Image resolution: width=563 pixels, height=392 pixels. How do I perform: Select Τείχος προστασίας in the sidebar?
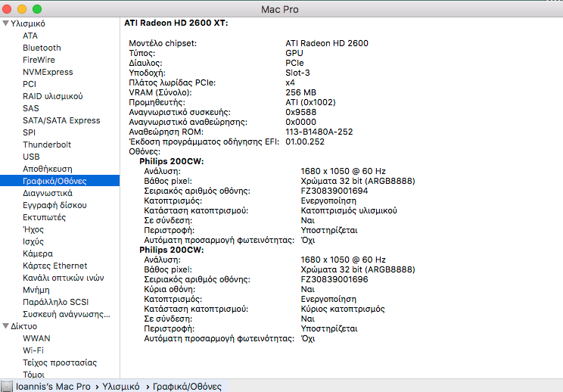point(60,362)
